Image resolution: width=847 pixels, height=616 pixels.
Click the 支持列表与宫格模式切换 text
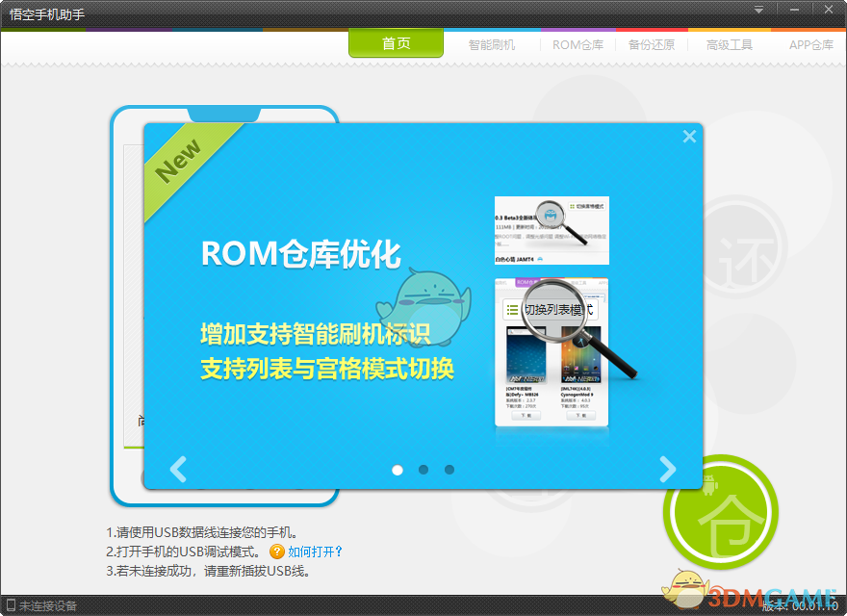click(x=327, y=369)
